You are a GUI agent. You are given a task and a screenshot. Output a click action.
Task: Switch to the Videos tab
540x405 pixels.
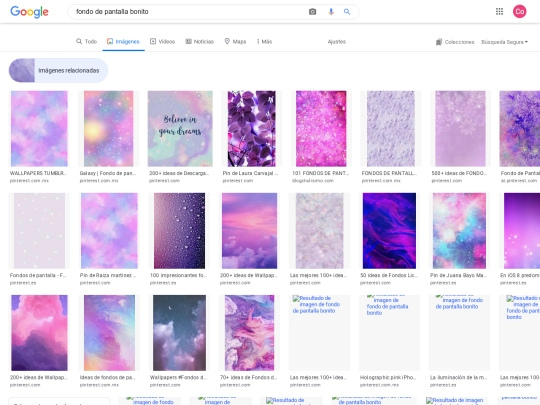pos(163,41)
